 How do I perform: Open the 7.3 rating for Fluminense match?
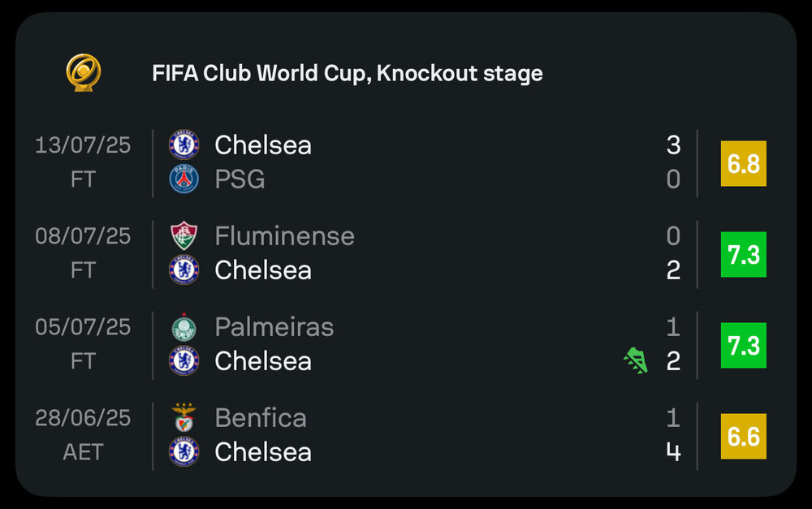pyautogui.click(x=744, y=255)
